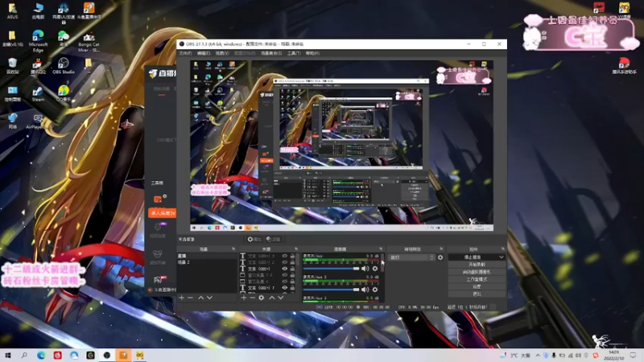
Task: Open the 场景集合(S) menu in OBS
Action: tap(271, 53)
